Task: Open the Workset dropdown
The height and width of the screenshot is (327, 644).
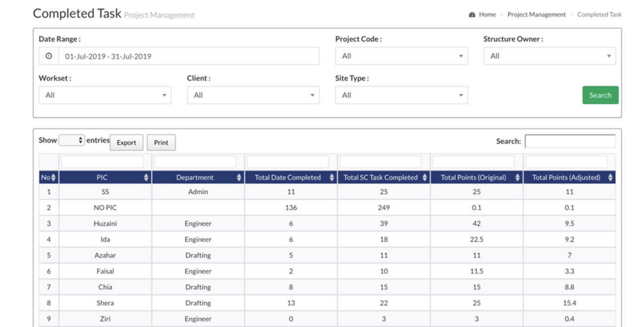Action: tap(105, 95)
